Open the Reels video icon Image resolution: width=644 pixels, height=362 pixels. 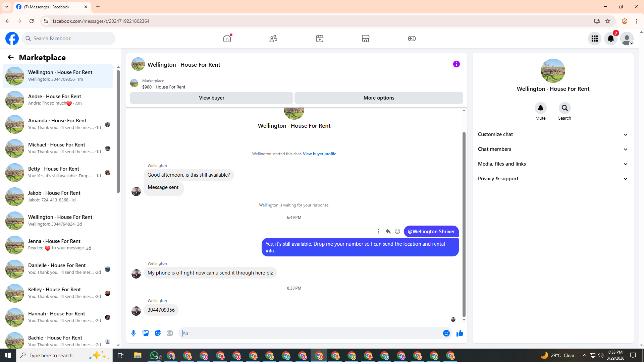(x=320, y=39)
